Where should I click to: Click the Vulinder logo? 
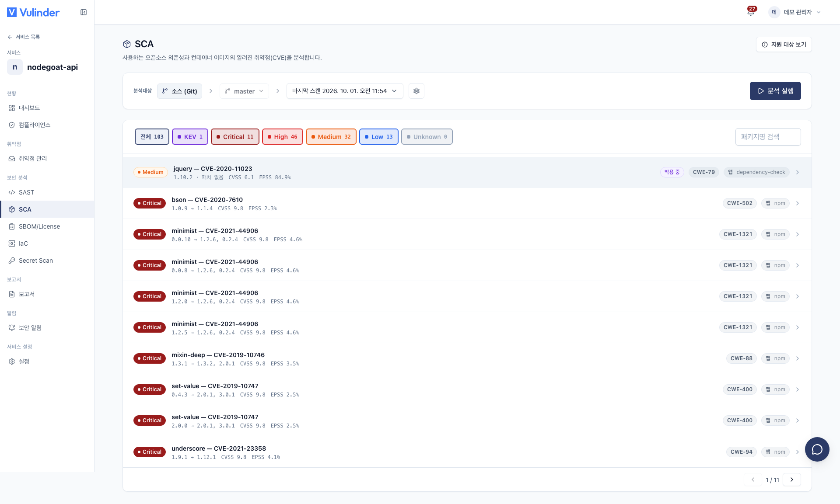[33, 12]
